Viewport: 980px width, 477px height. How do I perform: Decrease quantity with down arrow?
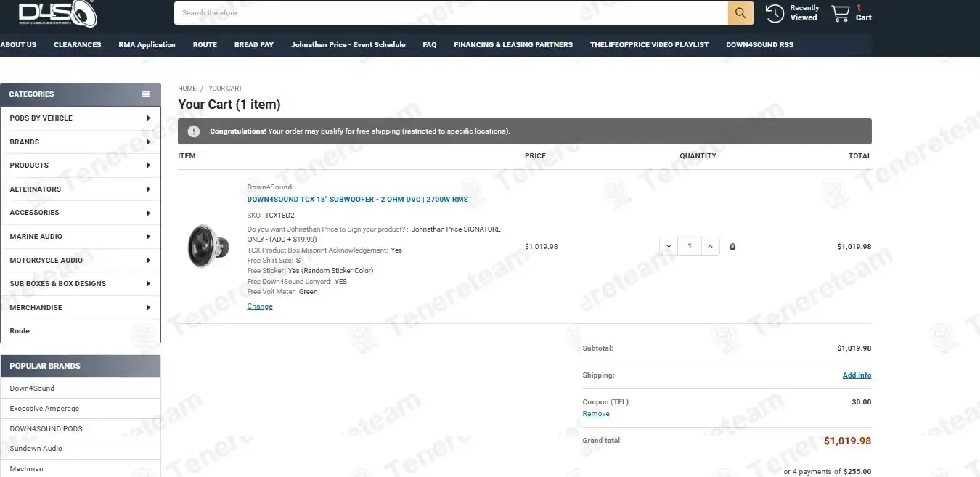pyautogui.click(x=669, y=247)
